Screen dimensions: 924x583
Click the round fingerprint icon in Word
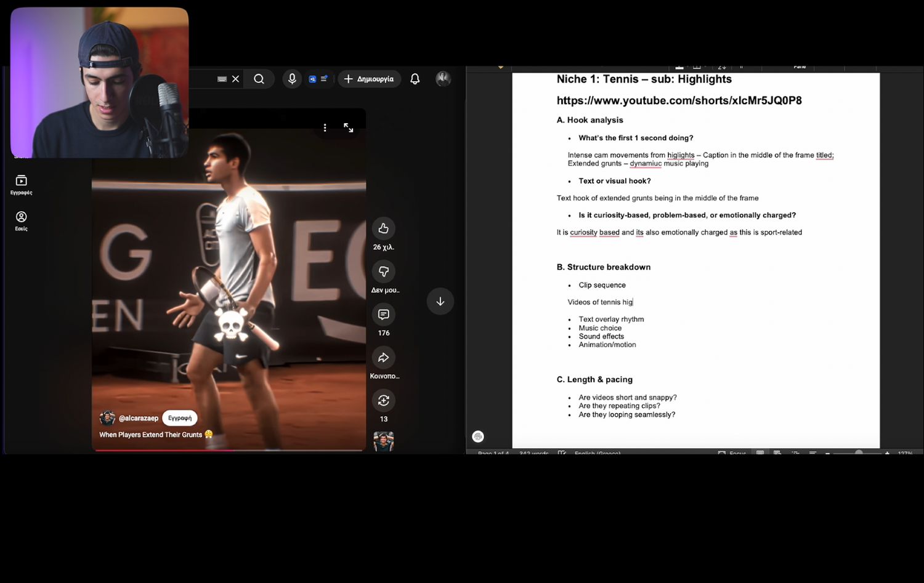pos(478,436)
